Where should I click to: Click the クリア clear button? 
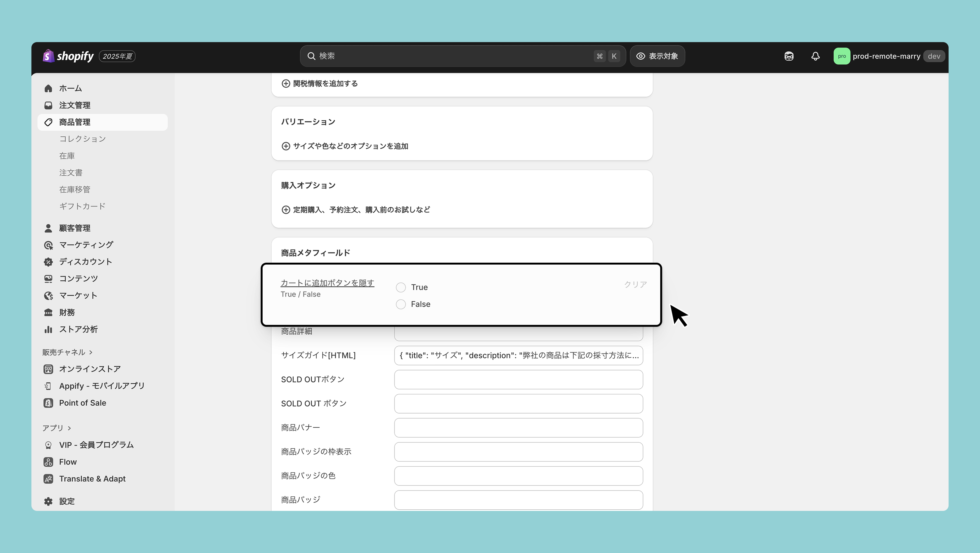click(x=635, y=284)
